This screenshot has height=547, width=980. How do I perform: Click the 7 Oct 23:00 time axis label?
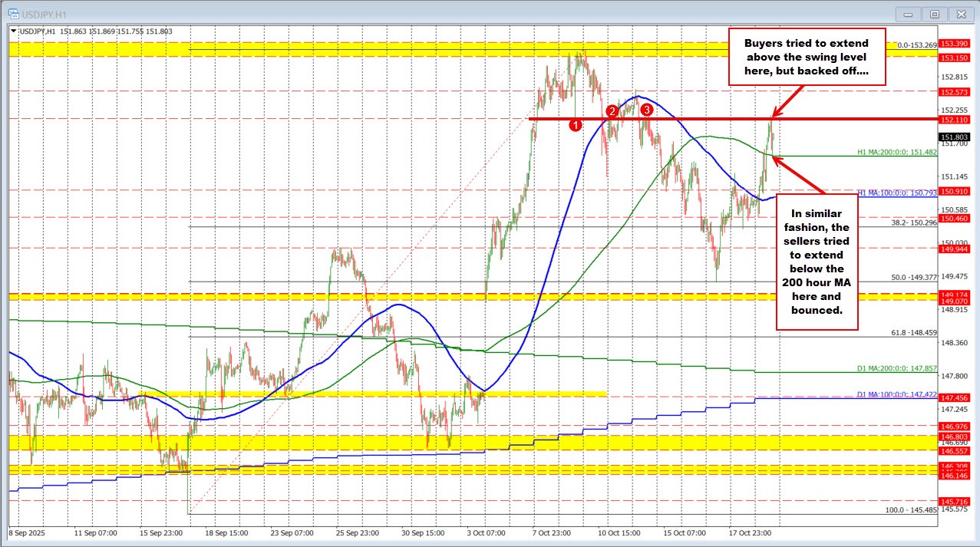point(553,531)
